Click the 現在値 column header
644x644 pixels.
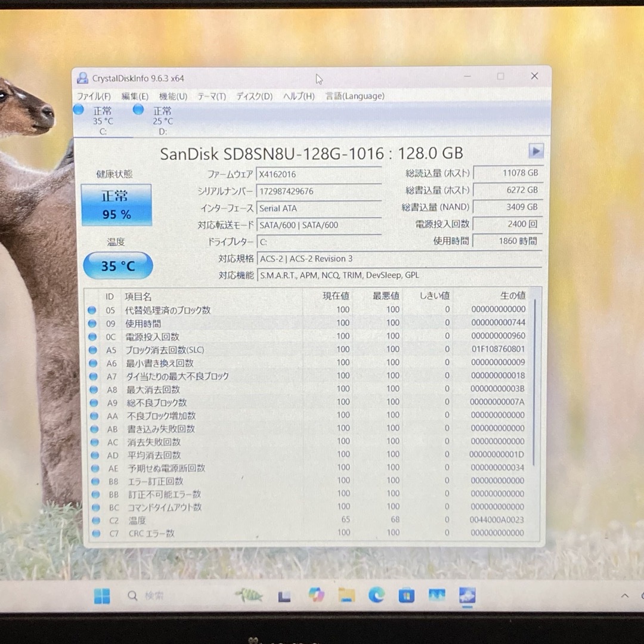[x=336, y=296]
